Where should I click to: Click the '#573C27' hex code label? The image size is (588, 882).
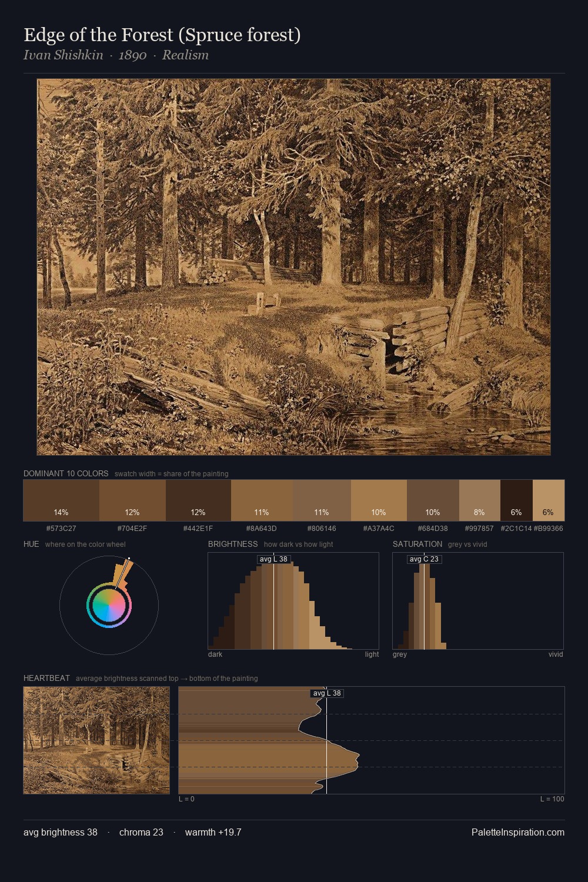(x=61, y=529)
